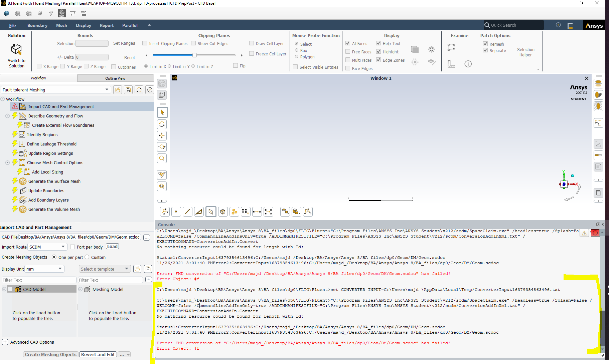The height and width of the screenshot is (364, 609).
Task: Open the Fault-tolerant Meshing workflow dropdown
Action: point(107,90)
